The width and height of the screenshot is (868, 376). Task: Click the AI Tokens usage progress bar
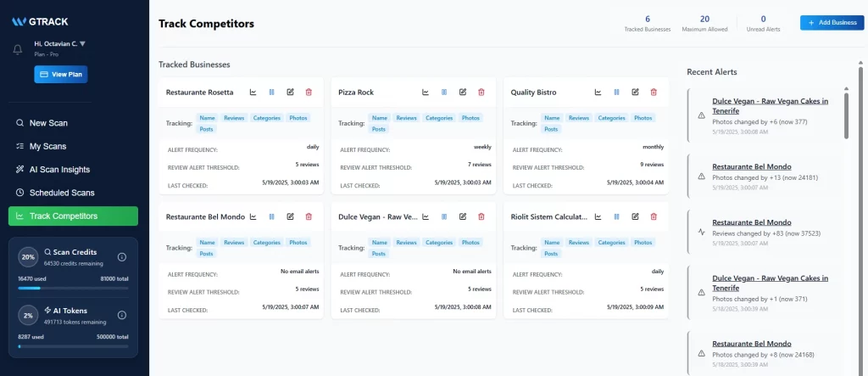pos(73,346)
